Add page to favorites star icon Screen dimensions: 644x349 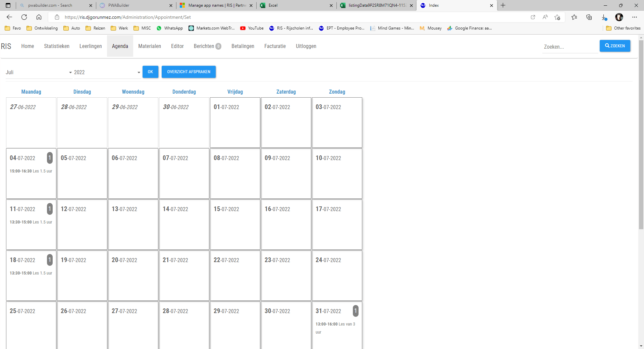pos(557,17)
